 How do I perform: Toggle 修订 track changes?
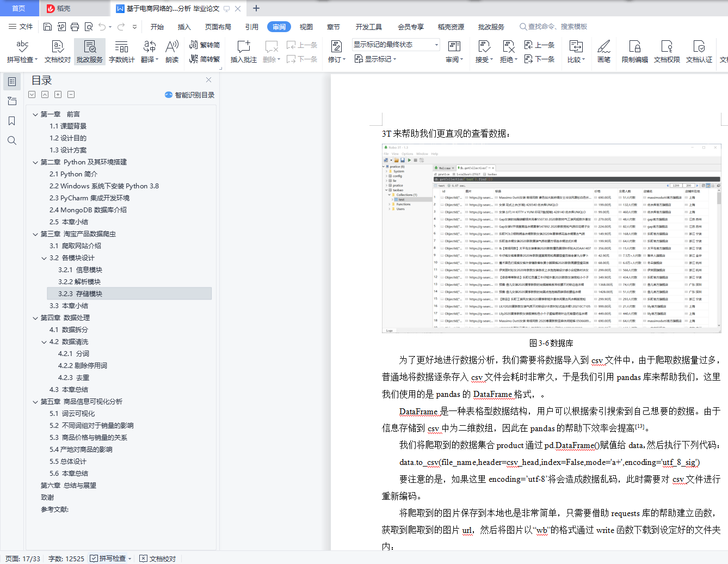(x=337, y=52)
